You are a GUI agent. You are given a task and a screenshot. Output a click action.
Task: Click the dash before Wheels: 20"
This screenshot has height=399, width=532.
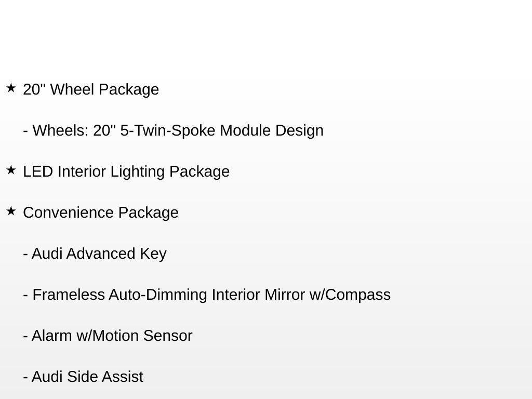point(25,131)
